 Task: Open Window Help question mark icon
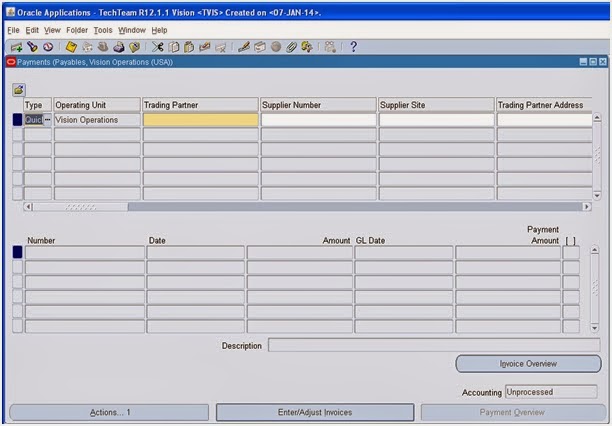[x=353, y=47]
